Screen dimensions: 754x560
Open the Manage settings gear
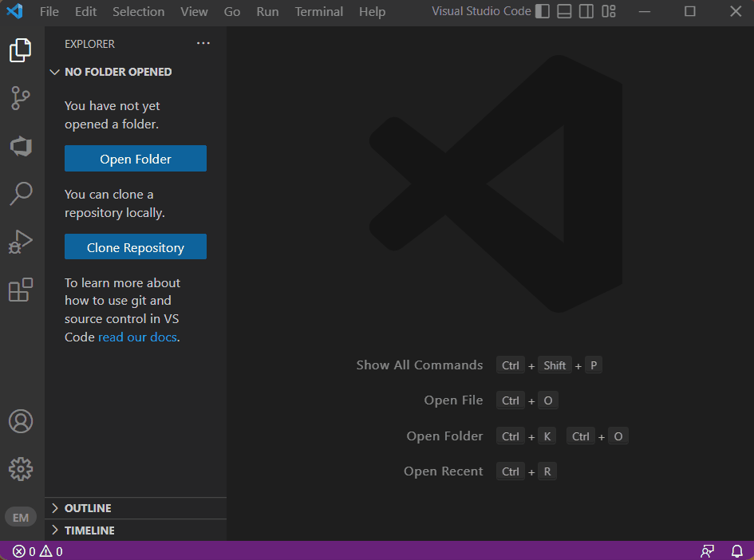21,469
